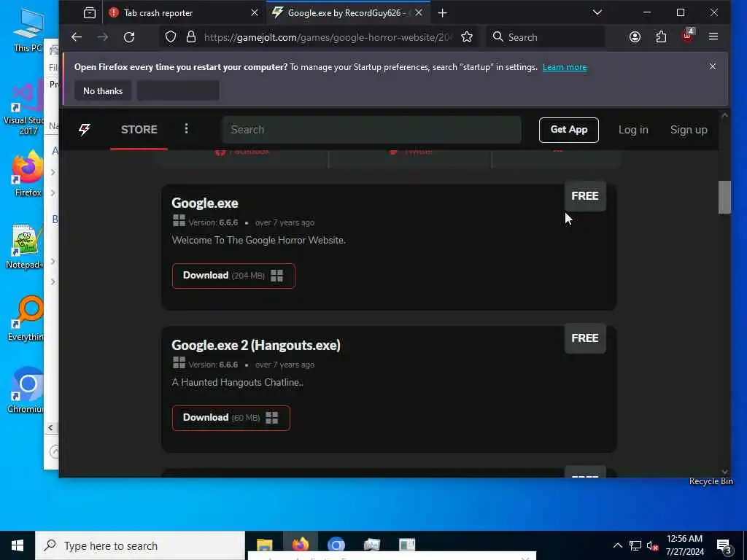Click Game Jolt lightning logo

pos(85,130)
